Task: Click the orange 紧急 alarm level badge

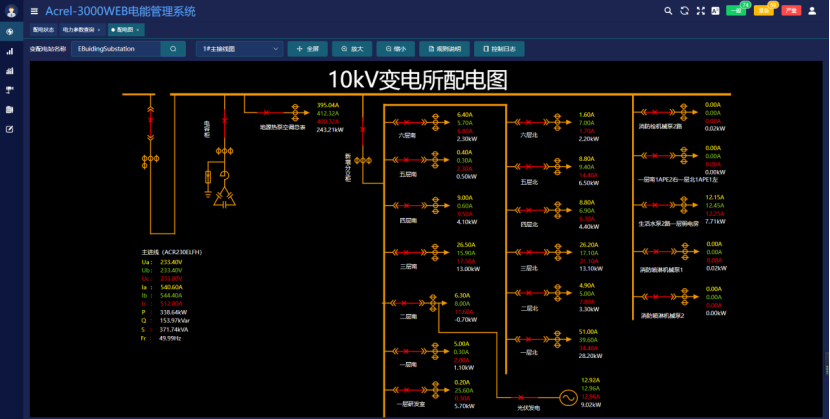Action: coord(763,11)
